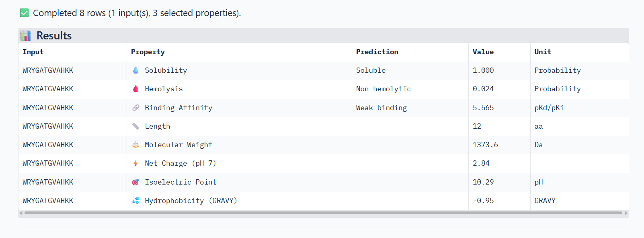This screenshot has height=238, width=644.
Task: Click the Binding Affinity chain link icon
Action: click(x=136, y=108)
